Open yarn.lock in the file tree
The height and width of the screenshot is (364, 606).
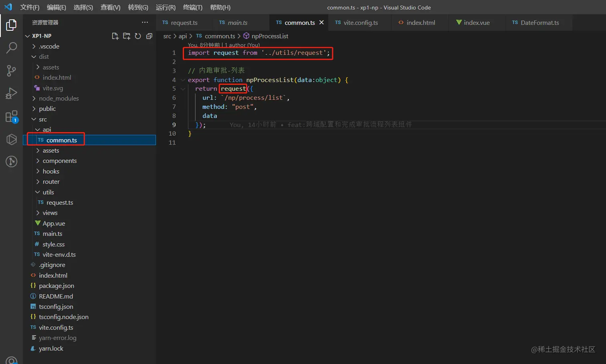[x=90, y=348]
